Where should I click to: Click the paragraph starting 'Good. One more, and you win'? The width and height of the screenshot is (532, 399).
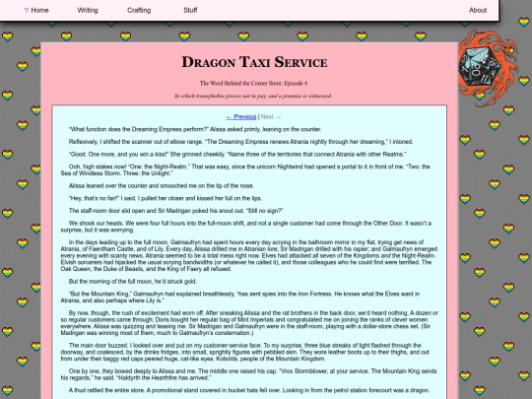(x=237, y=155)
